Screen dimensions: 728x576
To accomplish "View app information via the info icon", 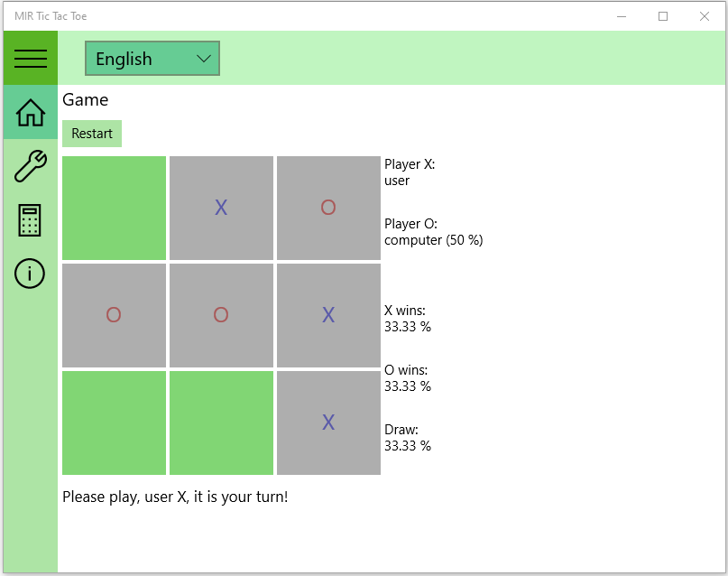I will point(30,274).
